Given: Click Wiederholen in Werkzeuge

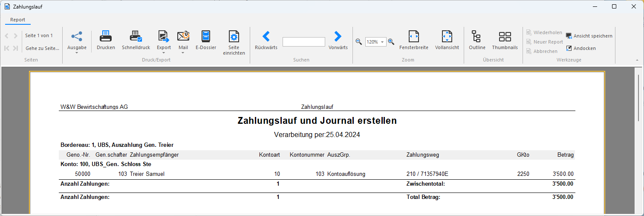Looking at the screenshot, I should pyautogui.click(x=544, y=32).
